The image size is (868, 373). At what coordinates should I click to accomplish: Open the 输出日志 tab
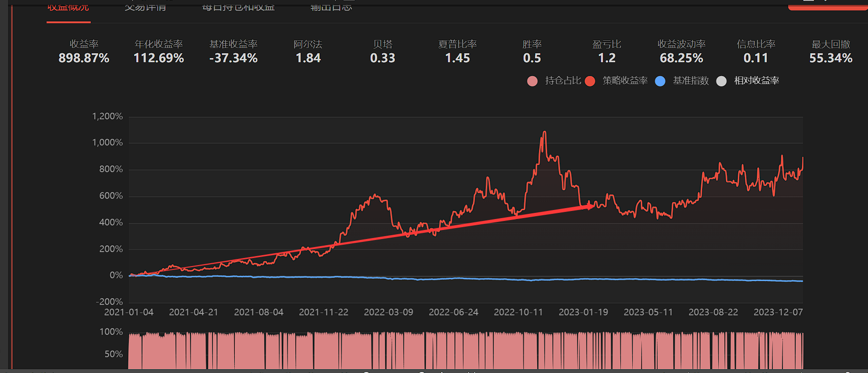click(331, 8)
